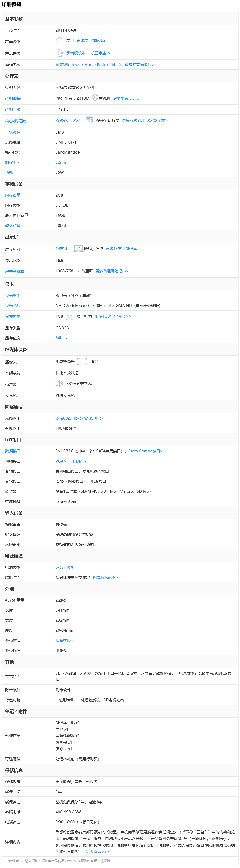The height and width of the screenshot is (868, 240).
Task: Click the 500GB hard disk value
Action: [x=62, y=225]
